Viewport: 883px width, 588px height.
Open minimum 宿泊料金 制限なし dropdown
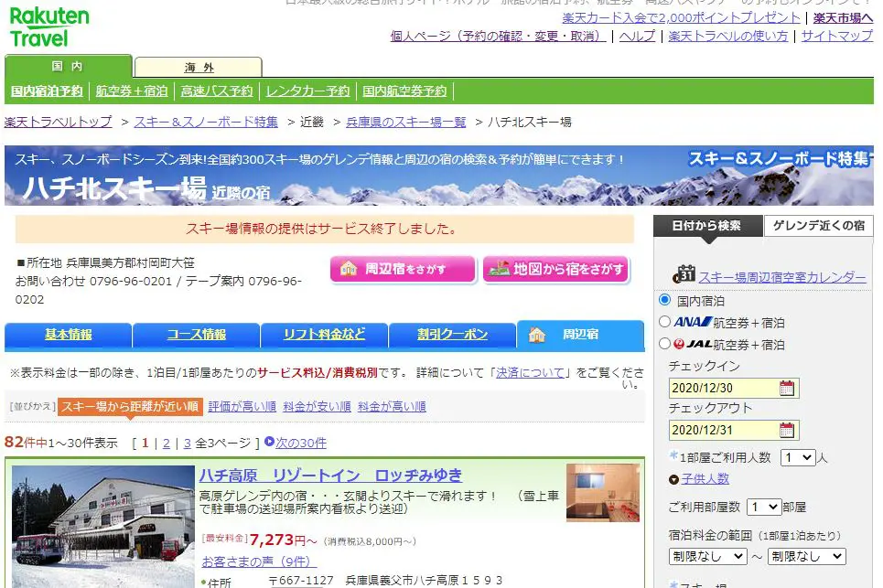pos(707,557)
